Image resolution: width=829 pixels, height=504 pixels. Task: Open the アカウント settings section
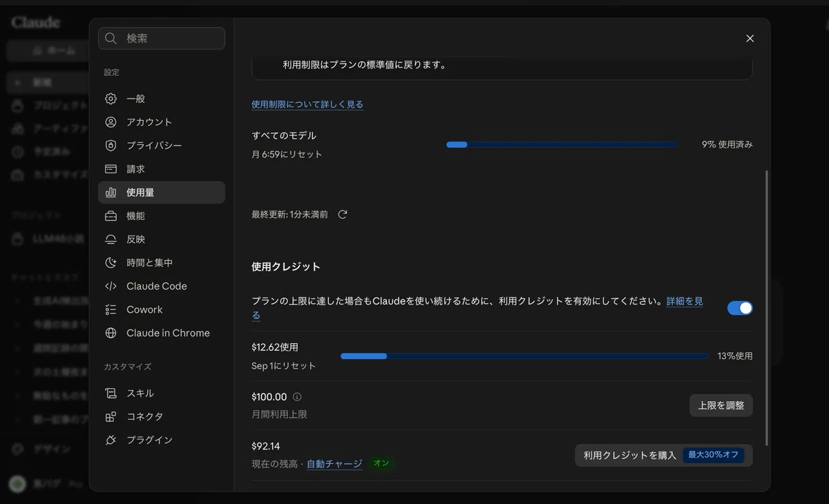tap(162, 122)
